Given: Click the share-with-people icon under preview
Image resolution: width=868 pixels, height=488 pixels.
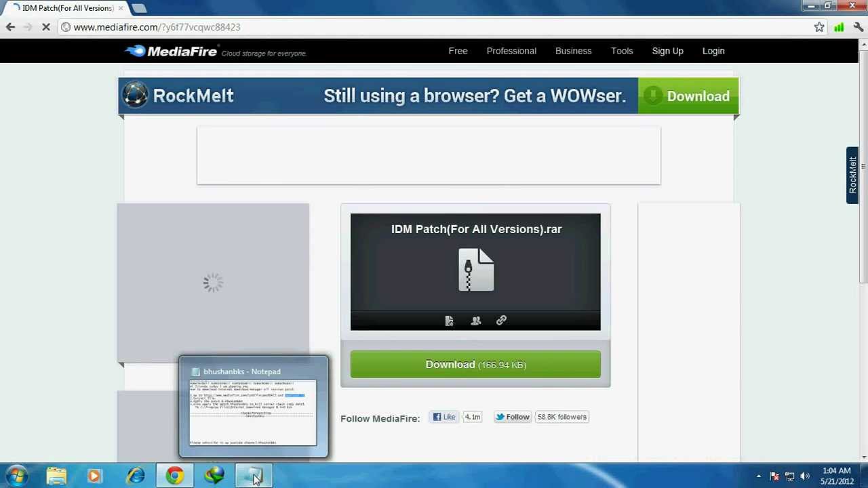Looking at the screenshot, I should (x=476, y=321).
